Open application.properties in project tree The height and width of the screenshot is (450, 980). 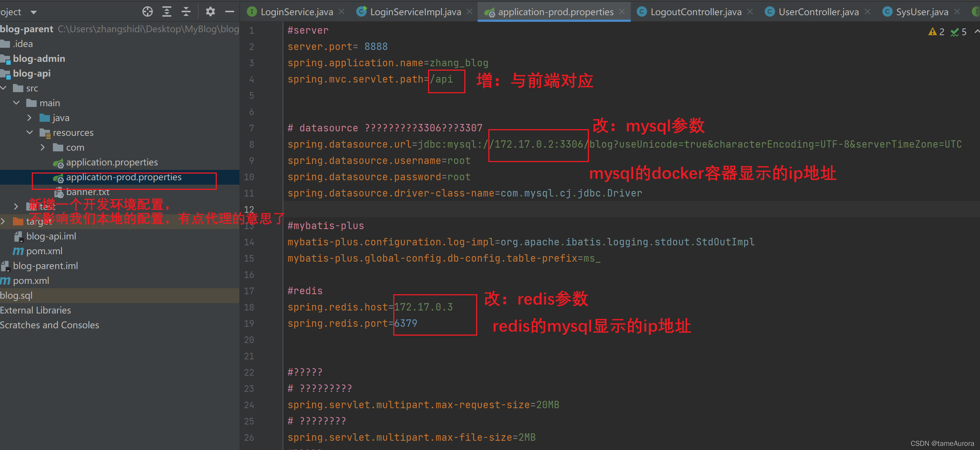click(x=111, y=162)
